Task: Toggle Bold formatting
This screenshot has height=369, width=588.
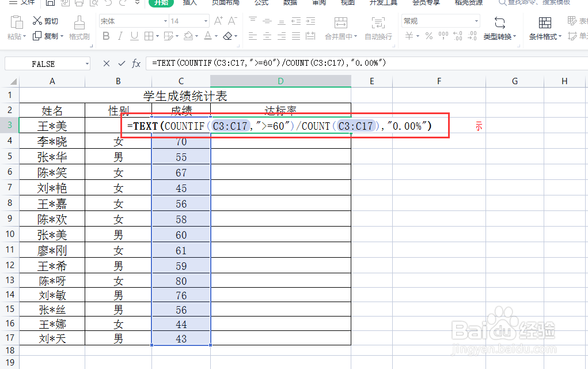Action: (x=106, y=36)
